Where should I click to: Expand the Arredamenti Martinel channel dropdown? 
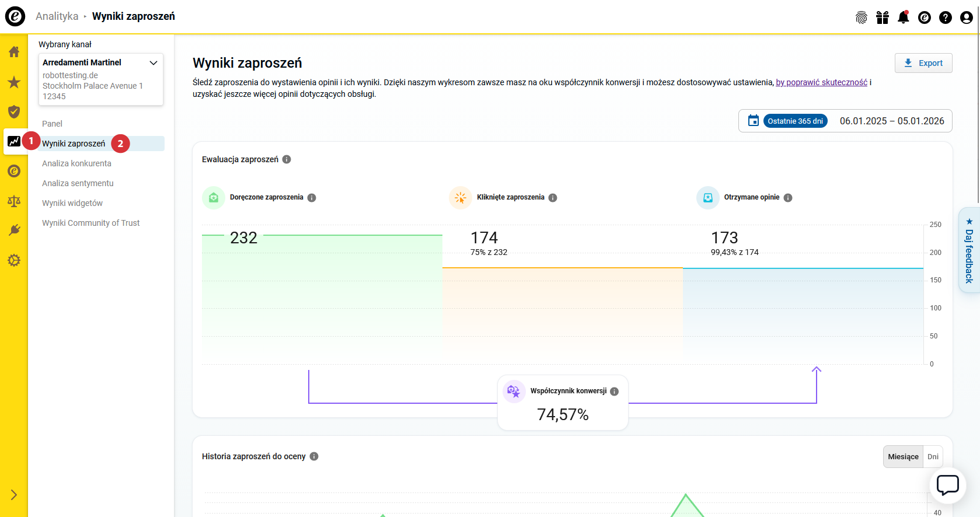[154, 63]
